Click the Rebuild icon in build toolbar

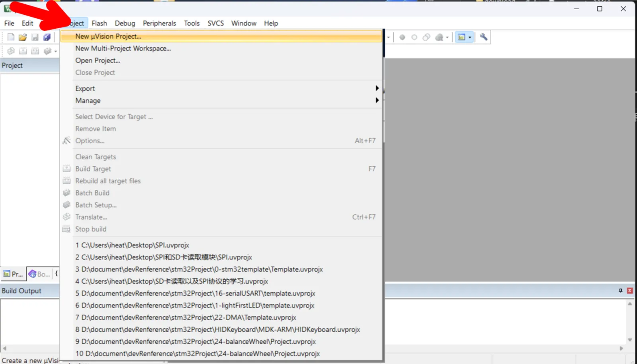pos(35,51)
